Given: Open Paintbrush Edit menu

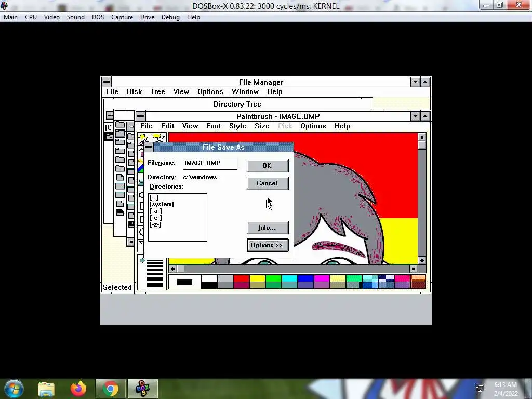Looking at the screenshot, I should [168, 126].
